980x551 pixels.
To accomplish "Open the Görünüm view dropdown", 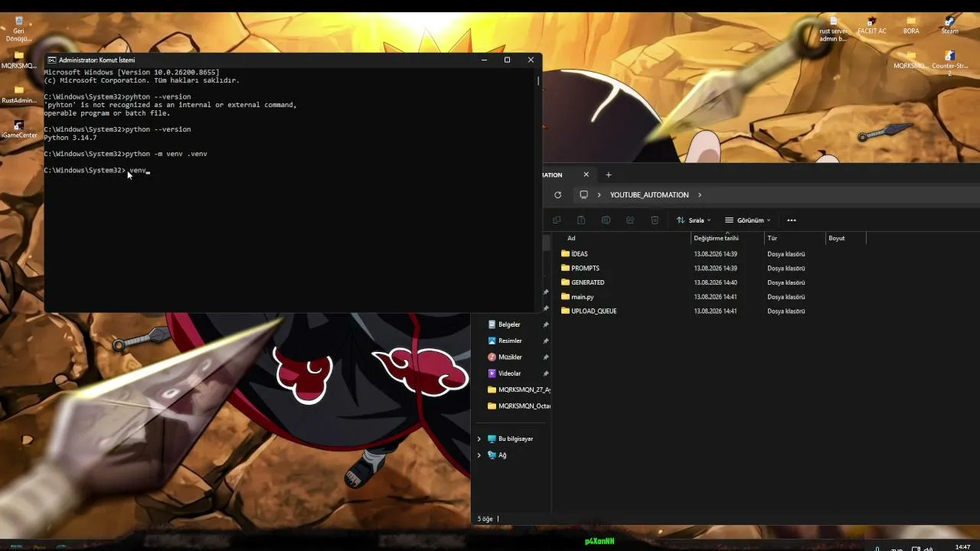I will [748, 220].
